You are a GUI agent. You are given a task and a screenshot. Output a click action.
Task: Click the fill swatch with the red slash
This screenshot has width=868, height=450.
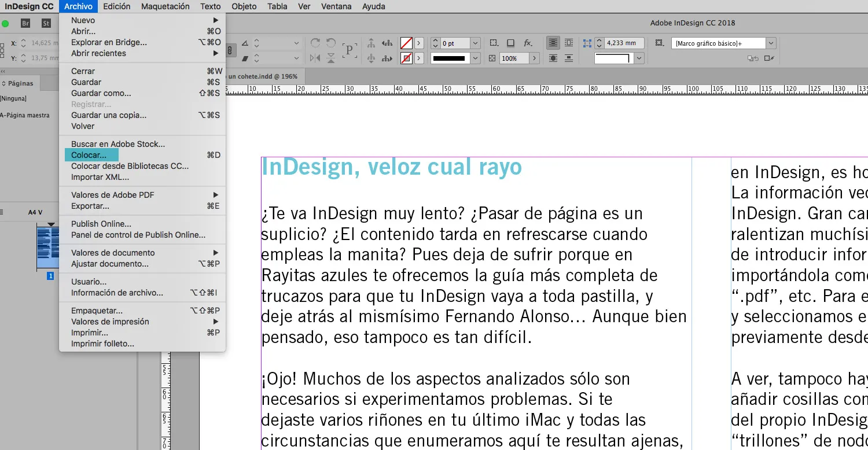pos(406,43)
